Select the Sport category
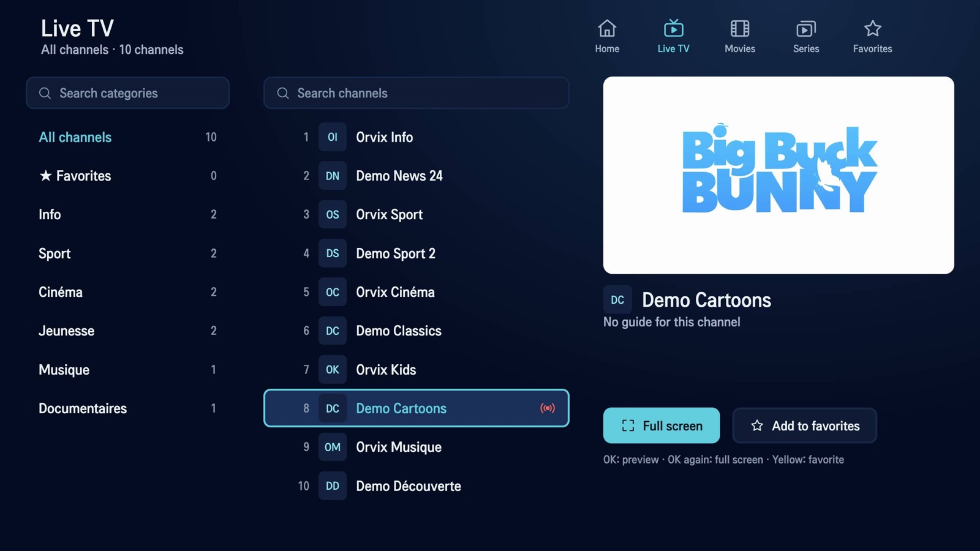Screen dimensions: 980x551 coord(127,253)
